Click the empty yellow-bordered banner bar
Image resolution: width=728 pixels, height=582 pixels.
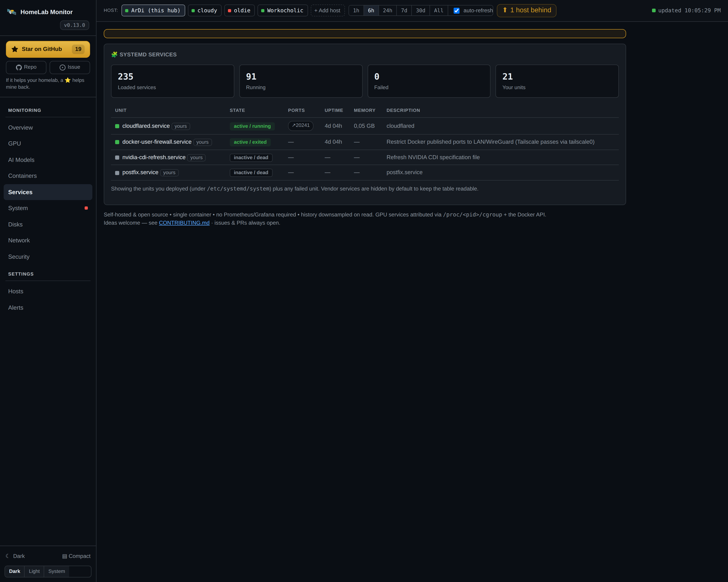click(x=365, y=34)
